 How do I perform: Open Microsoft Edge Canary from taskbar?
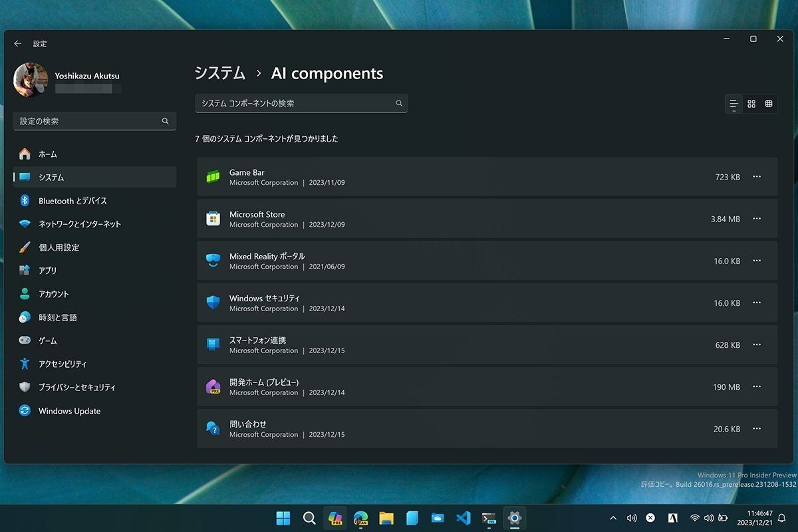tap(361, 518)
